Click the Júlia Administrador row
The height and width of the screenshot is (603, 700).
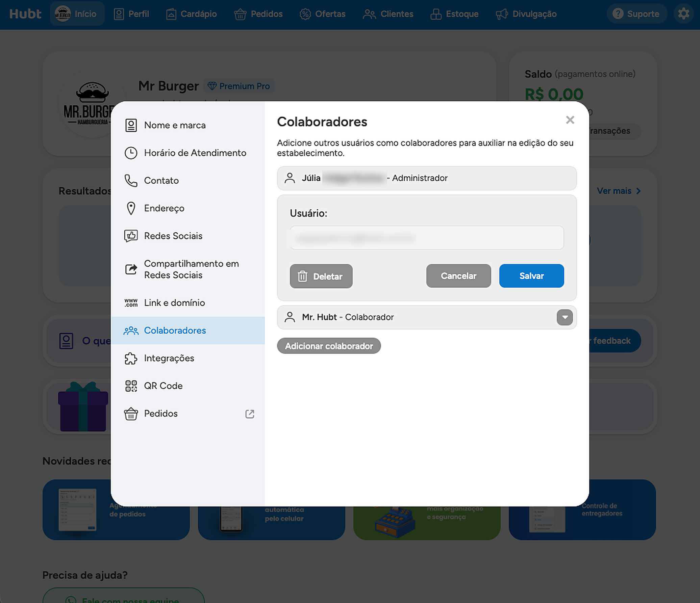coord(427,178)
